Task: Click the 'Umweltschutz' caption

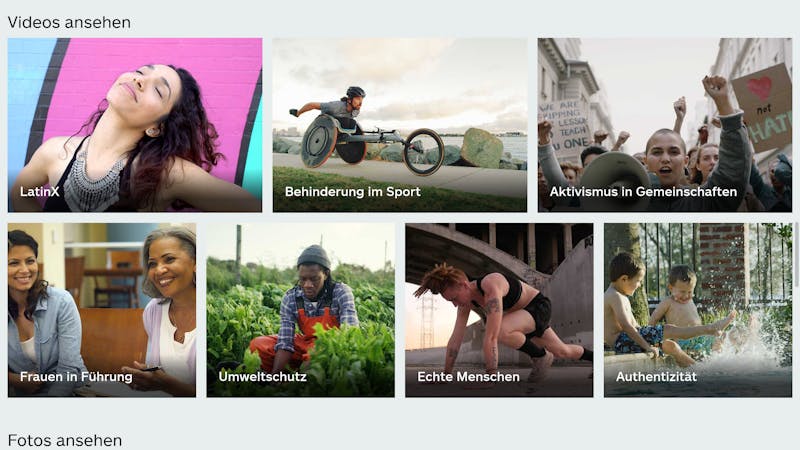Action: coord(263,377)
